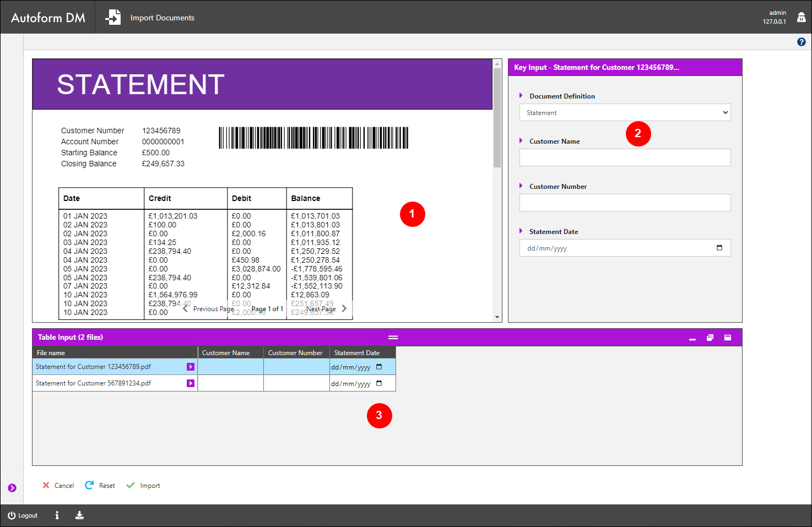Click the Customer Number input field
Image resolution: width=812 pixels, height=527 pixels.
625,203
